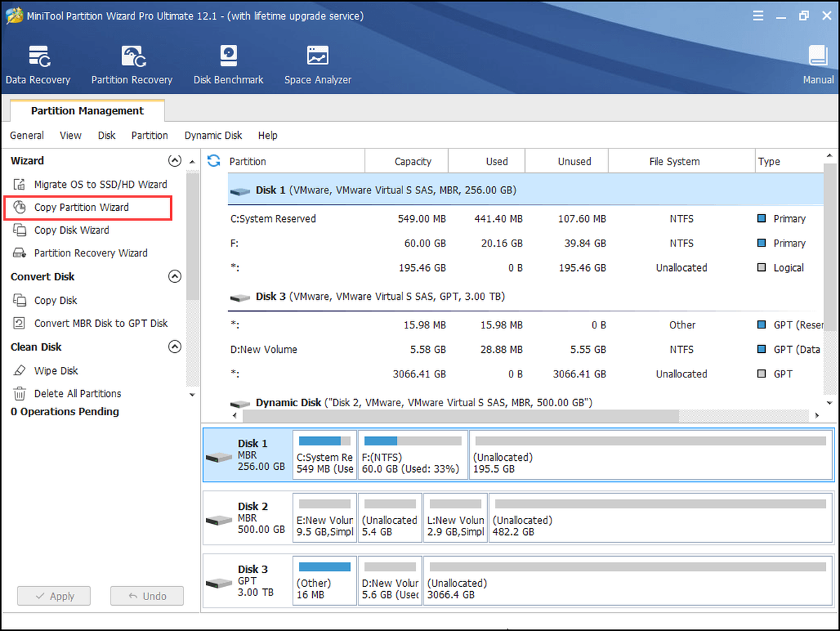The height and width of the screenshot is (631, 840).
Task: Choose Convert MBR Disk to GPT Disk
Action: (x=101, y=324)
